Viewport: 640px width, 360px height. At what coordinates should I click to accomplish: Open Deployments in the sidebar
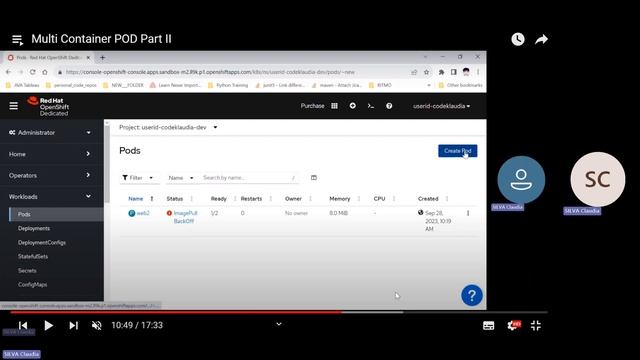pos(34,228)
